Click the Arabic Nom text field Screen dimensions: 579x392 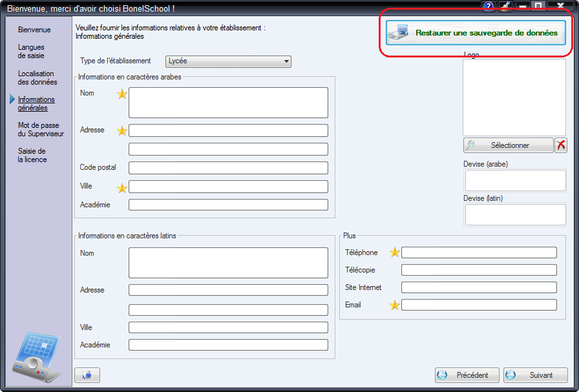[x=228, y=103]
